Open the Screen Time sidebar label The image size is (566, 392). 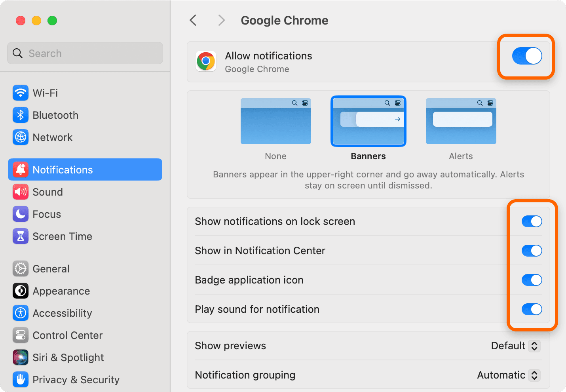coord(63,236)
